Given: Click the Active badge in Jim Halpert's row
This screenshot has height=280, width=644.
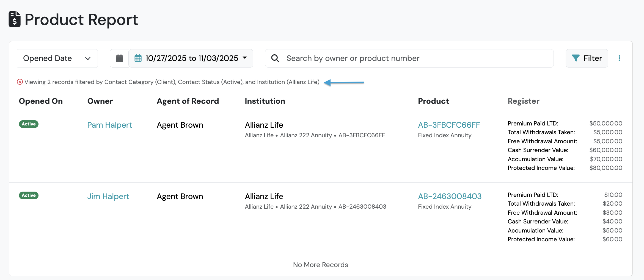Looking at the screenshot, I should (x=29, y=195).
